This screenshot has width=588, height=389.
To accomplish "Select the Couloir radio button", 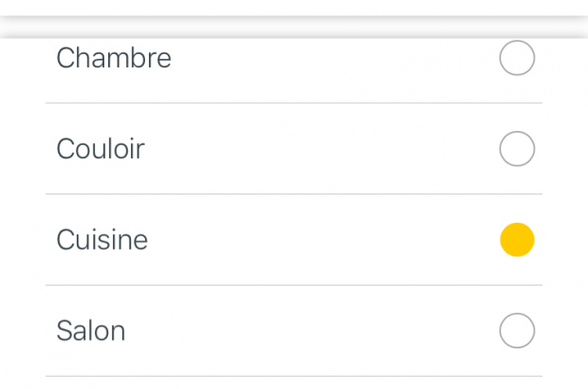I will (x=517, y=149).
